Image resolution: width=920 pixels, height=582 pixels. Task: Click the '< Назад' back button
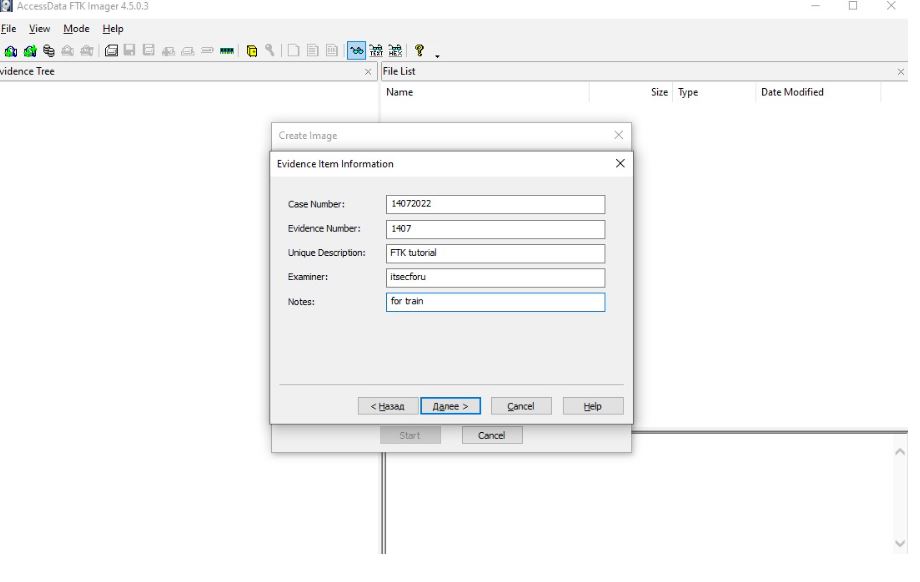[388, 406]
